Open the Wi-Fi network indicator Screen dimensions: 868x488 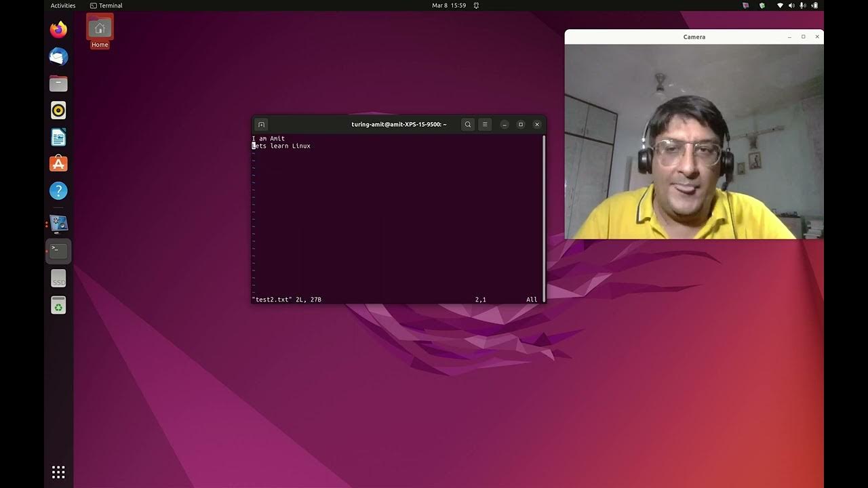[780, 5]
